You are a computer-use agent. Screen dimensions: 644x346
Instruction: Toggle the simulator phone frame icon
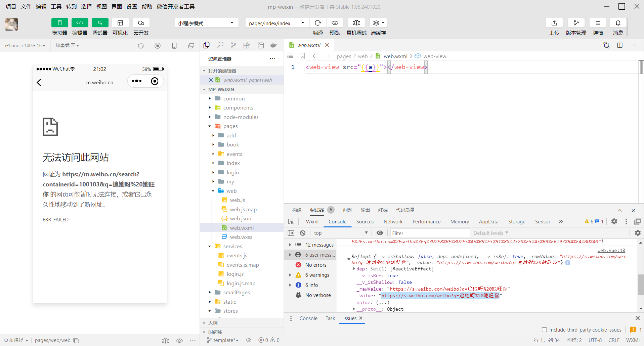coord(174,45)
